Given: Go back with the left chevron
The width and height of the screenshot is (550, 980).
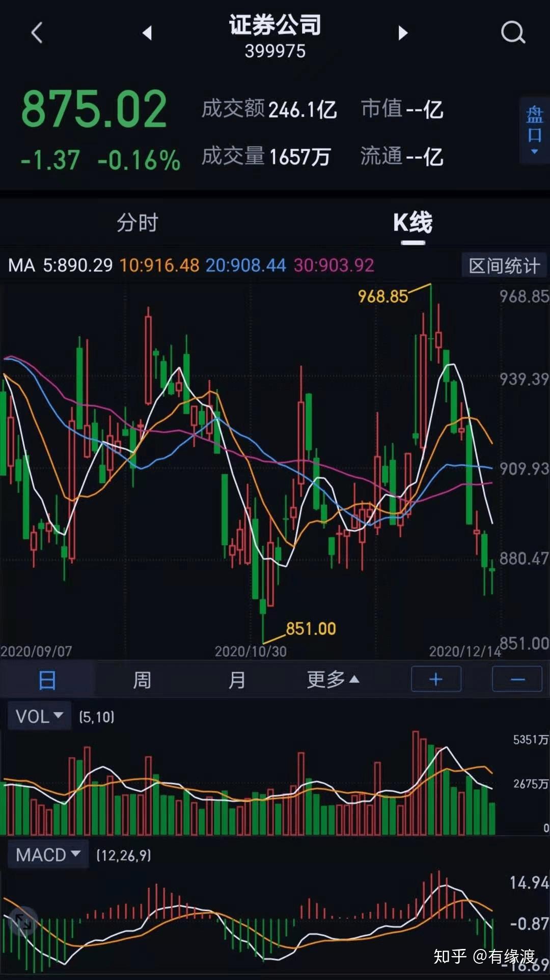Looking at the screenshot, I should pos(37,33).
